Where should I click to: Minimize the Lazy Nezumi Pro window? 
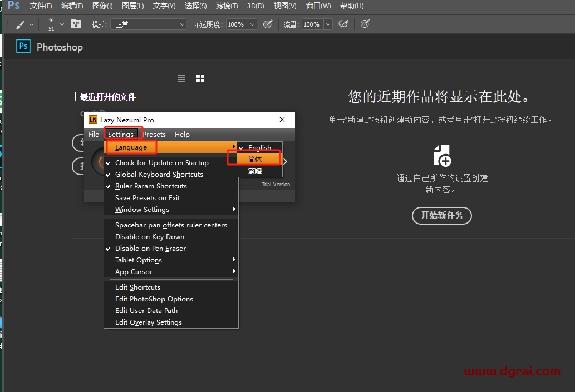(x=232, y=120)
